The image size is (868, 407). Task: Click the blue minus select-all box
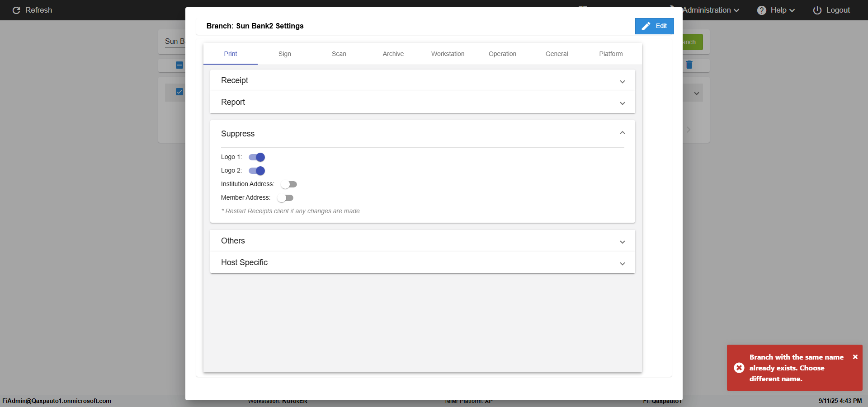(x=179, y=65)
